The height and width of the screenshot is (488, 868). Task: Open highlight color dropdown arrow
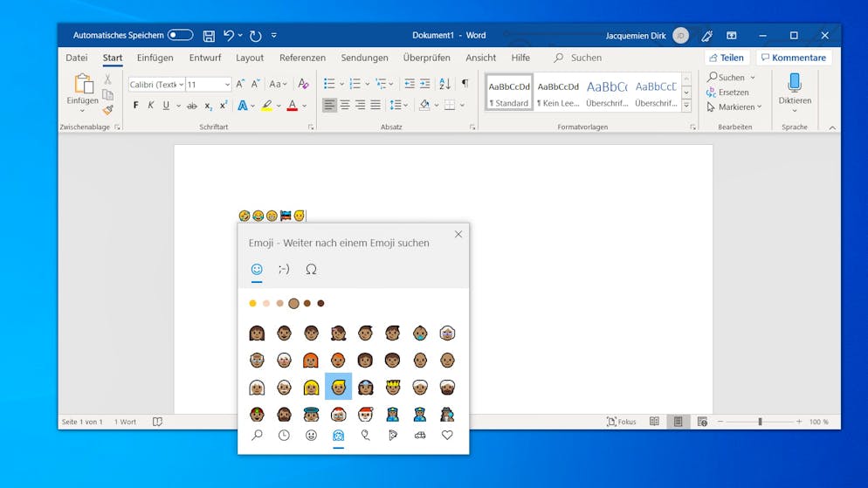tap(279, 106)
